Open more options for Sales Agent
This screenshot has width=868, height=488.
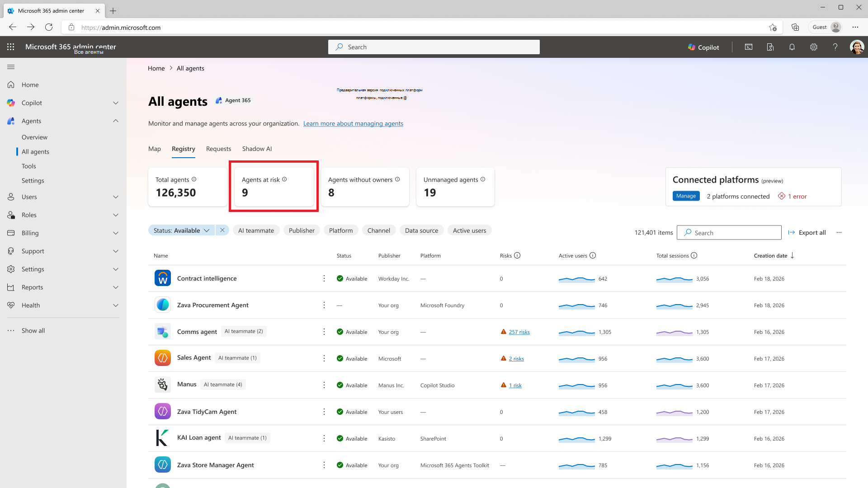click(x=324, y=358)
